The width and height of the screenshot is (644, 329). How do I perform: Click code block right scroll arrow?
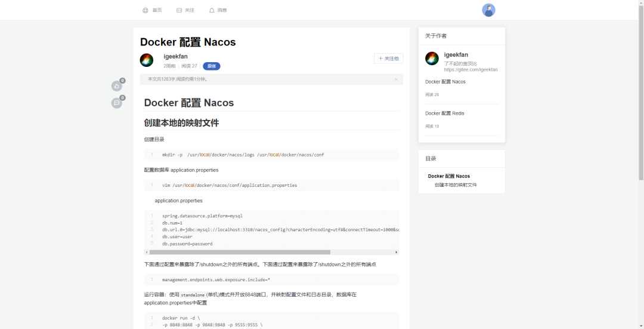click(397, 252)
